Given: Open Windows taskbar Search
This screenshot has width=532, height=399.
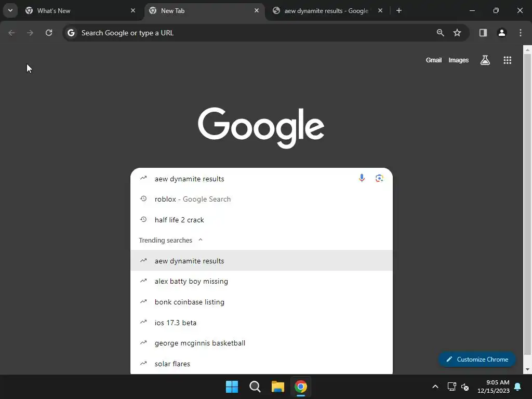Looking at the screenshot, I should 255,387.
